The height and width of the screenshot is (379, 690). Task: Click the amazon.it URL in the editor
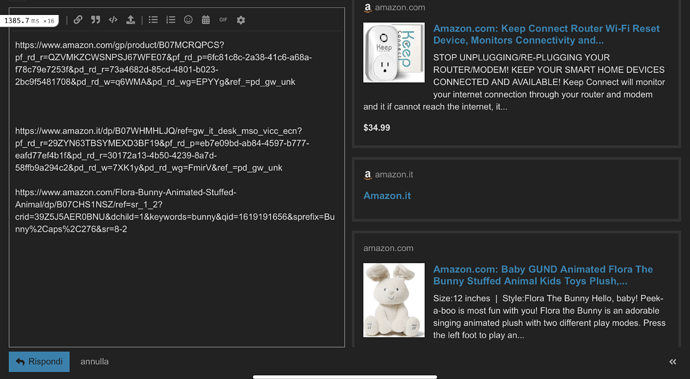point(162,149)
